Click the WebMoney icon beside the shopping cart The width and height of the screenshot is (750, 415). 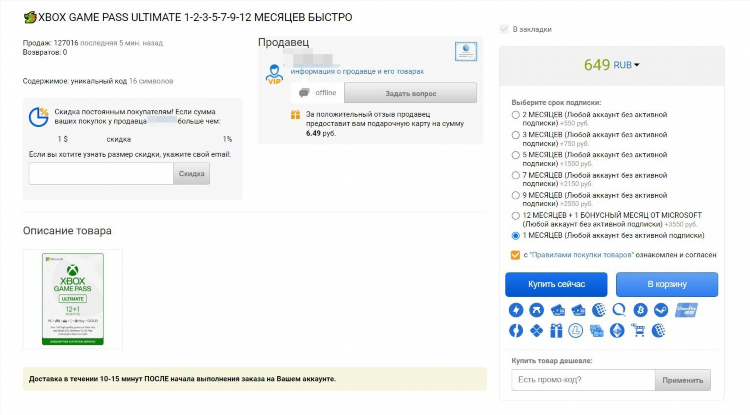point(659,330)
